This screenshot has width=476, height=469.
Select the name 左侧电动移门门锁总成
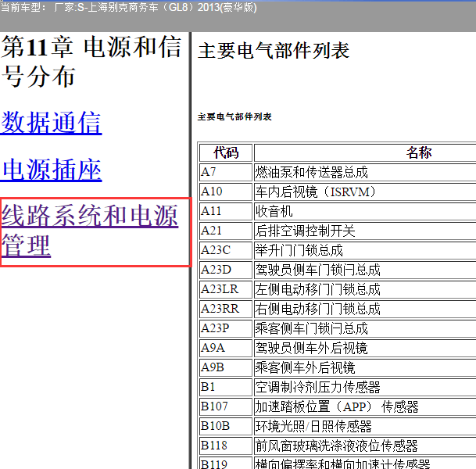(x=318, y=289)
